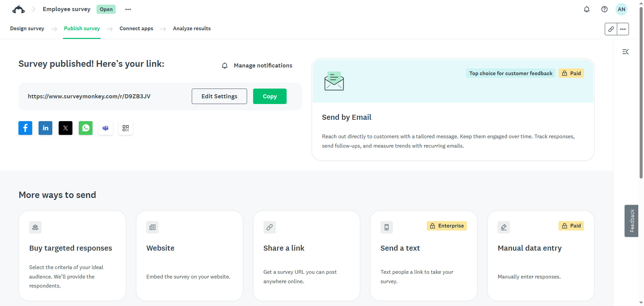
Task: Click Paid badge on Send by Email card
Action: point(571,73)
